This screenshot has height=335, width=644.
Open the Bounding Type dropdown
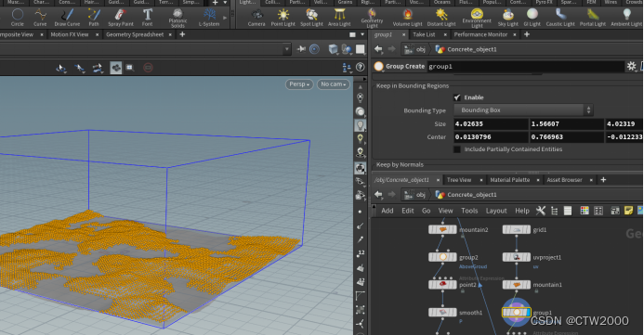pos(523,110)
